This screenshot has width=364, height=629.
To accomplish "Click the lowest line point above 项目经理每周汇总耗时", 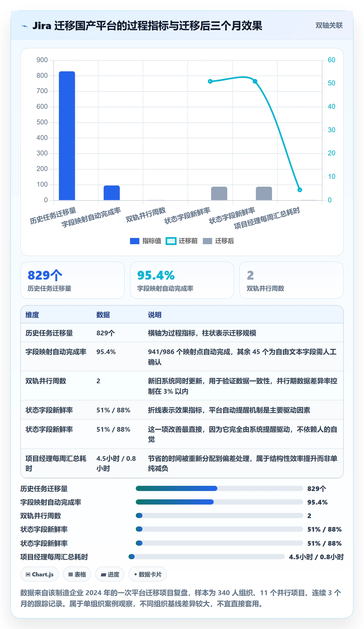I will (300, 190).
